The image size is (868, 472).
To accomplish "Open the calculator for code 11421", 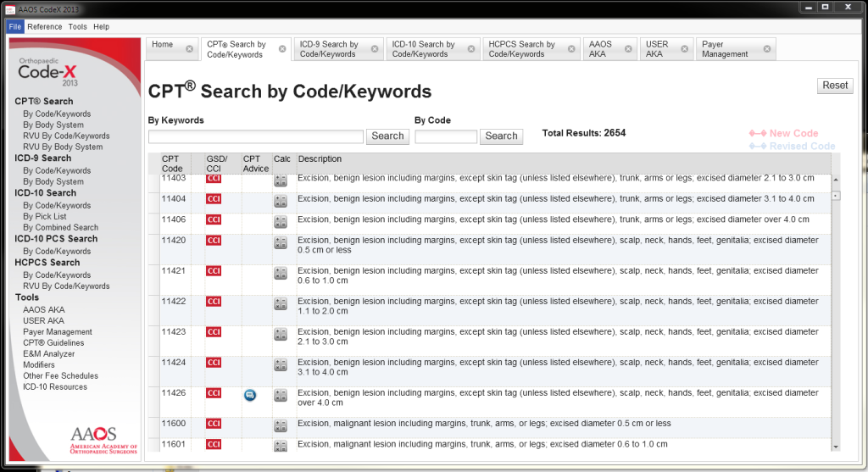I will click(x=281, y=274).
